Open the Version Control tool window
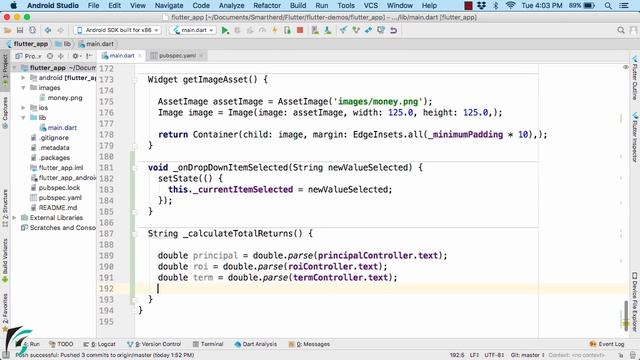This screenshot has width=640, height=360. tap(154, 344)
